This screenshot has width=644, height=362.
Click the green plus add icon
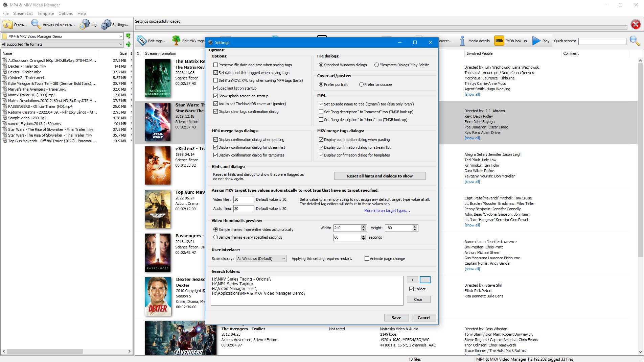tap(129, 44)
